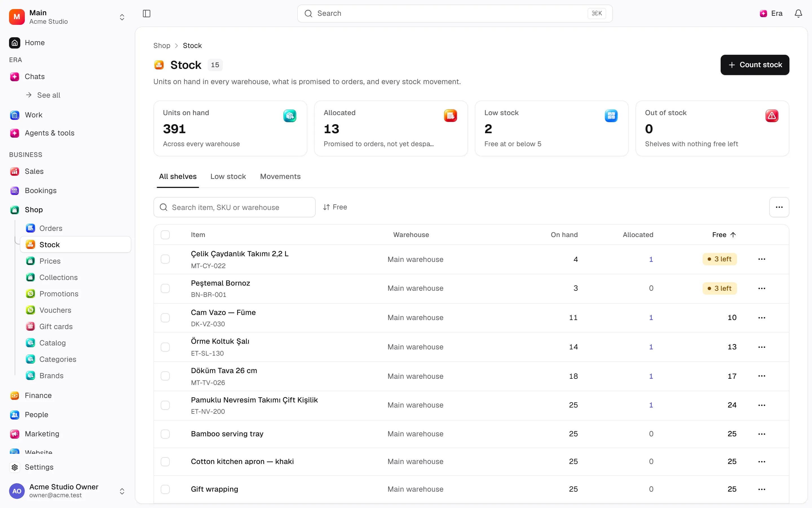Focus the global Search field
The width and height of the screenshot is (812, 508).
(x=455, y=14)
